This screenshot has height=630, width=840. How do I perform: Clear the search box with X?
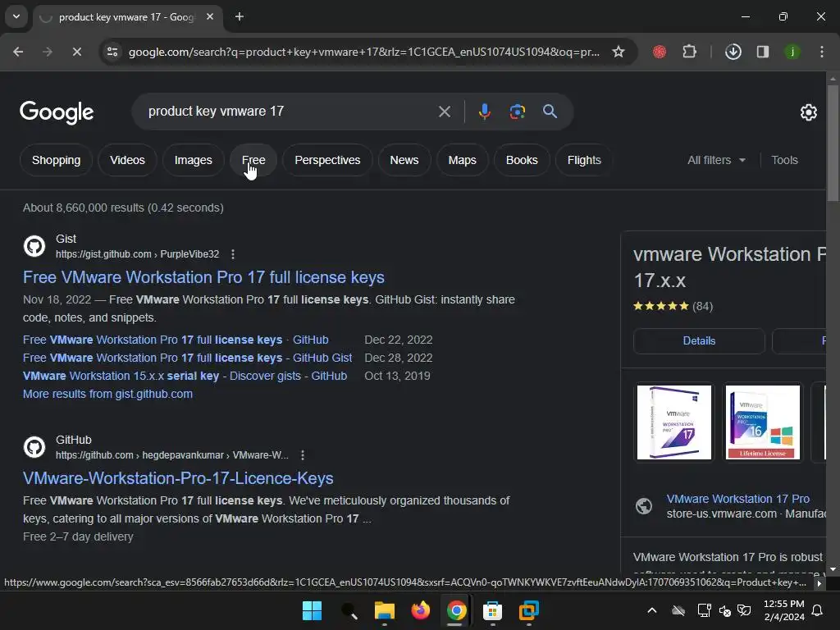point(444,112)
